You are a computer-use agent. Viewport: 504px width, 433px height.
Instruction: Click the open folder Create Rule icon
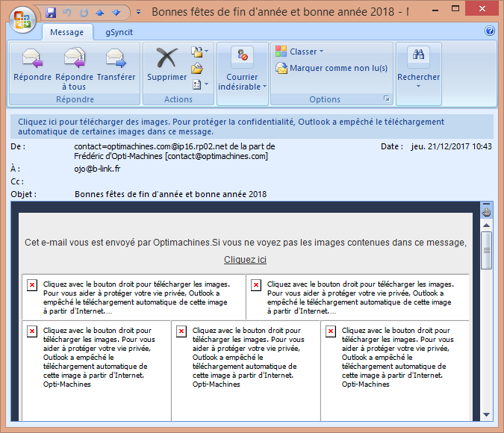click(197, 68)
